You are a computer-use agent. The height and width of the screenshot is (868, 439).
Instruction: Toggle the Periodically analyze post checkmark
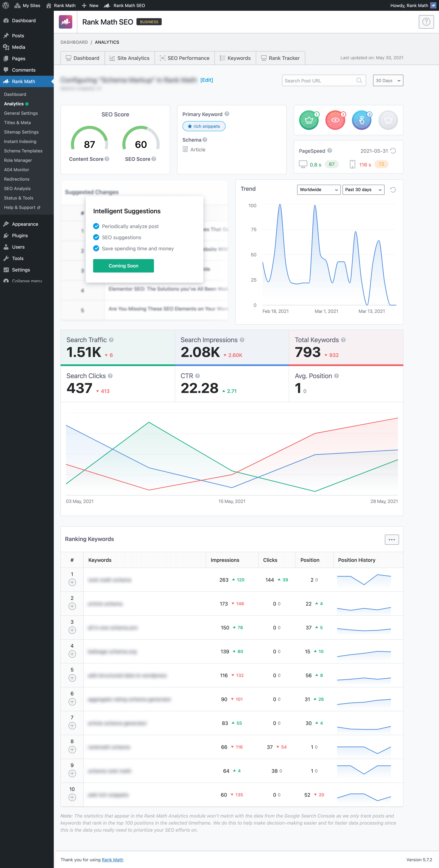coord(96,226)
